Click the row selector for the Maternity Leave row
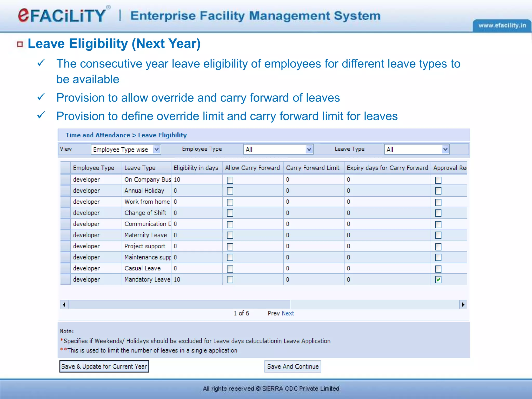 click(x=65, y=235)
